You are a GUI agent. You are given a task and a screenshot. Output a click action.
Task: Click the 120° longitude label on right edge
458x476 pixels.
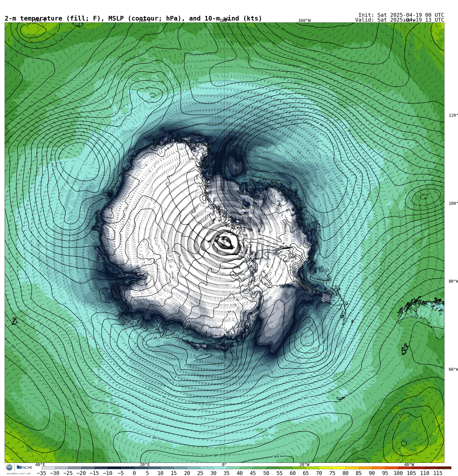[453, 115]
